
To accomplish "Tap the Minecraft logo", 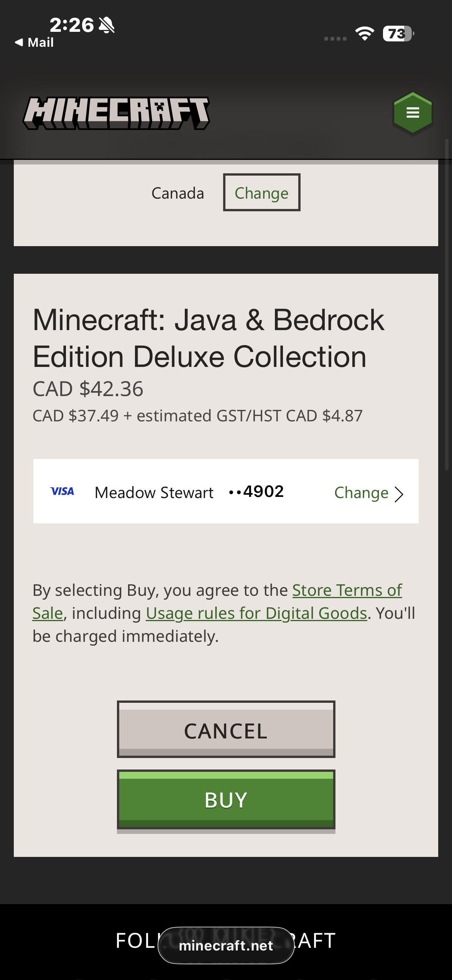I will 116,113.
